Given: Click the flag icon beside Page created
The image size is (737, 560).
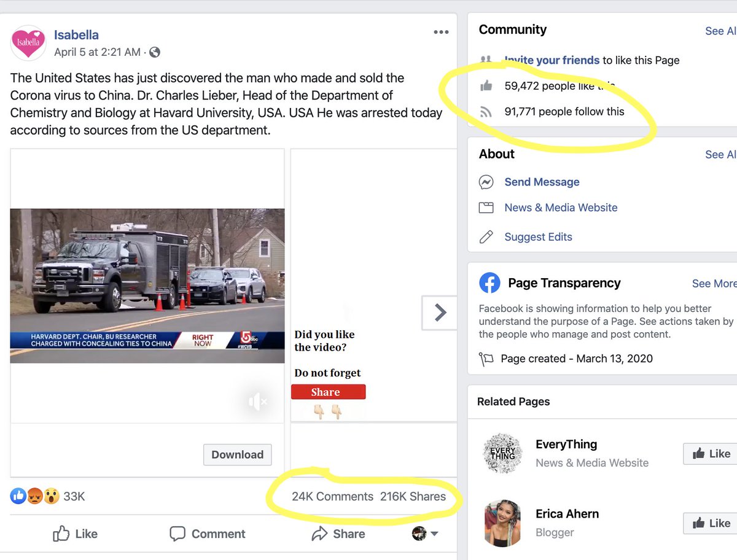Looking at the screenshot, I should [x=486, y=359].
